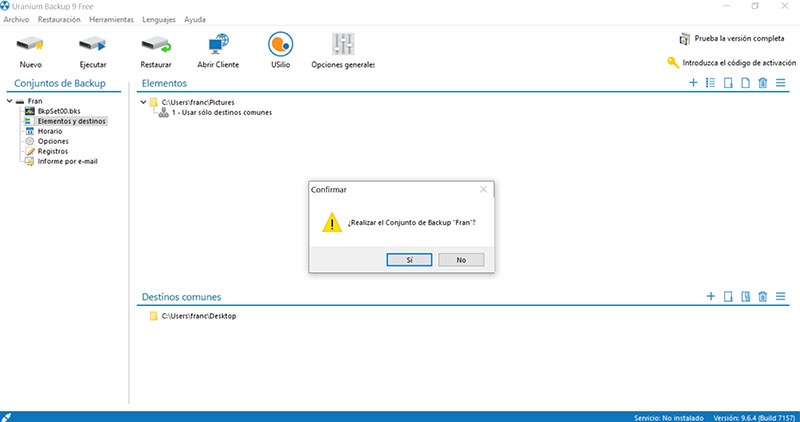
Task: Collapse the Fran backup set node
Action: point(9,101)
